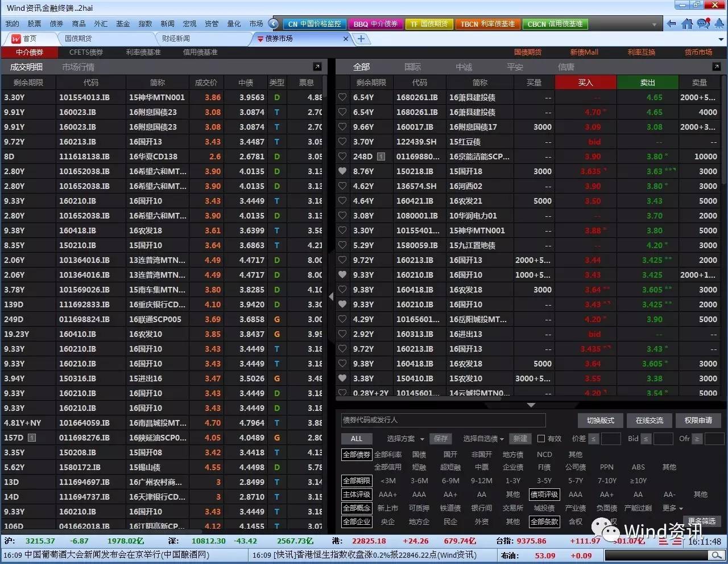The height and width of the screenshot is (564, 728).
Task: Click 切换版式 button
Action: [x=601, y=421]
